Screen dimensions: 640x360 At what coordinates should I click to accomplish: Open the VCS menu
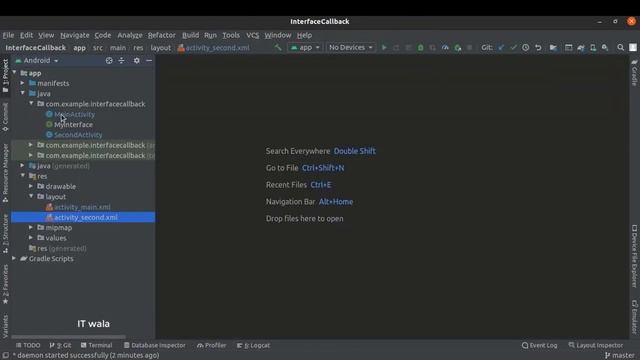252,35
